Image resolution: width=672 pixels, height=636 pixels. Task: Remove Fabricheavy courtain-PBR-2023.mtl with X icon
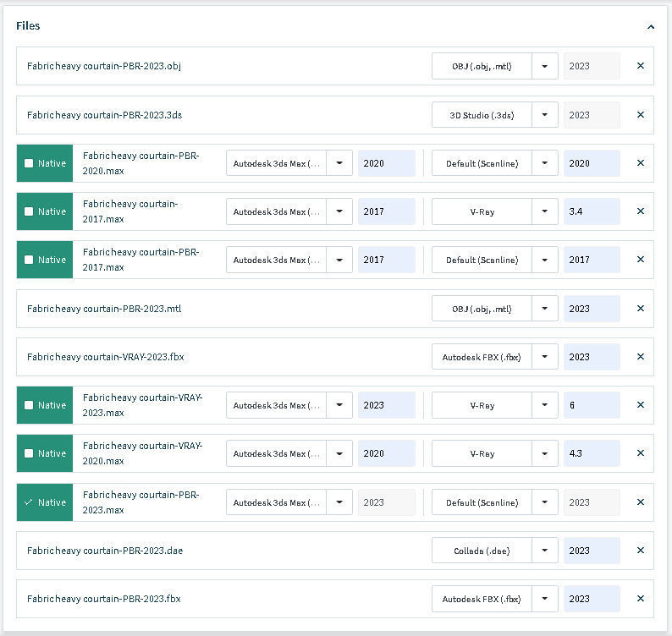[640, 309]
